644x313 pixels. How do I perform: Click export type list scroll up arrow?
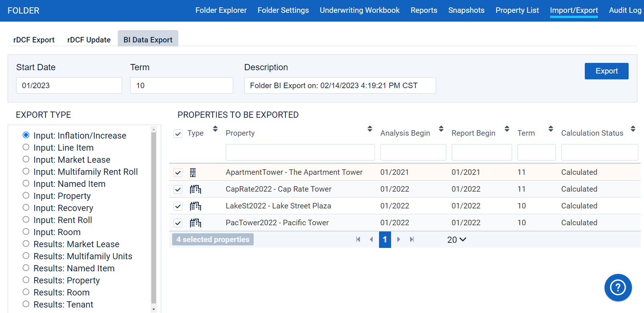[x=154, y=129]
